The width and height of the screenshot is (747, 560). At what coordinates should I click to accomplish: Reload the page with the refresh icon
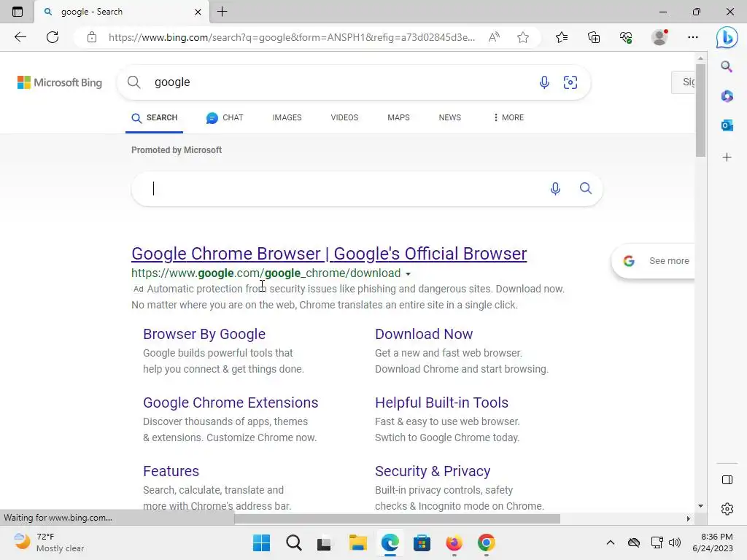tap(53, 37)
